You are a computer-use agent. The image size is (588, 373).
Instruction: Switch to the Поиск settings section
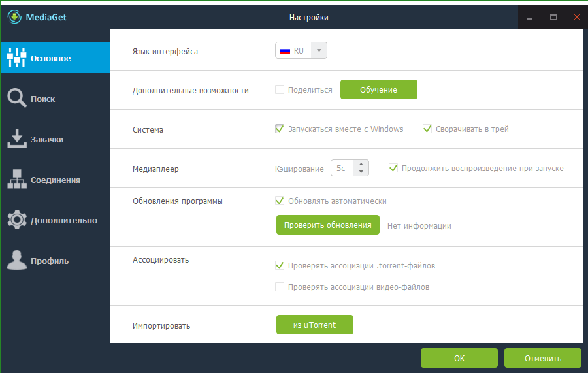click(x=55, y=99)
